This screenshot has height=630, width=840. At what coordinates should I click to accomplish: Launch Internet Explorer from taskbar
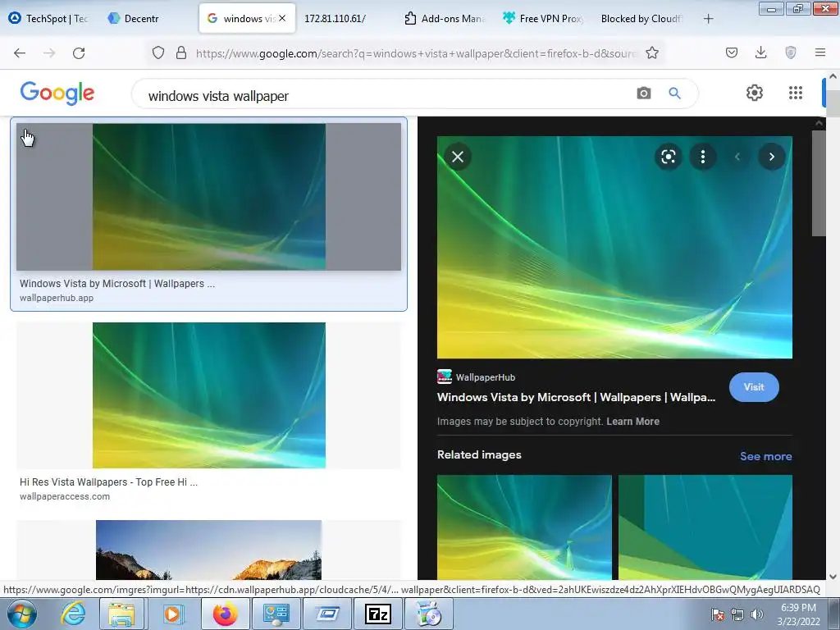pos(73,614)
